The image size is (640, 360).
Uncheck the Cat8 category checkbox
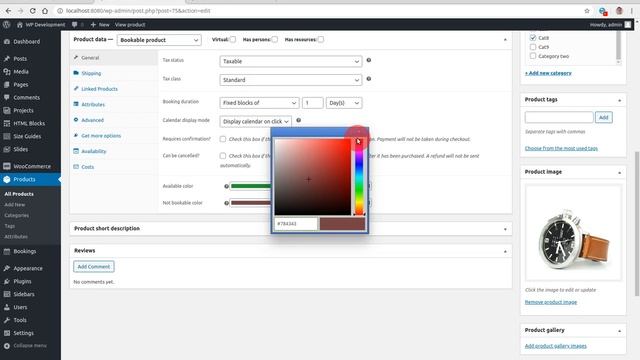pyautogui.click(x=533, y=38)
